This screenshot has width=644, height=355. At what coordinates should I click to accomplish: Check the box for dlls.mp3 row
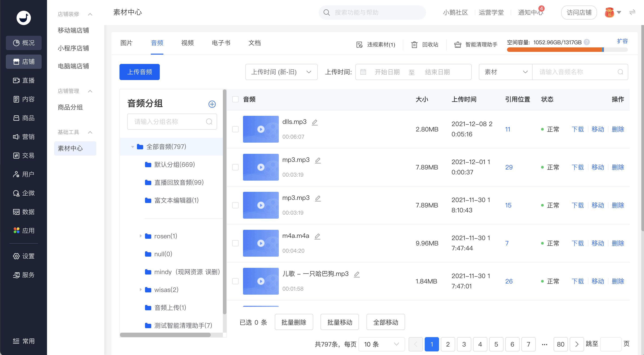click(x=235, y=129)
